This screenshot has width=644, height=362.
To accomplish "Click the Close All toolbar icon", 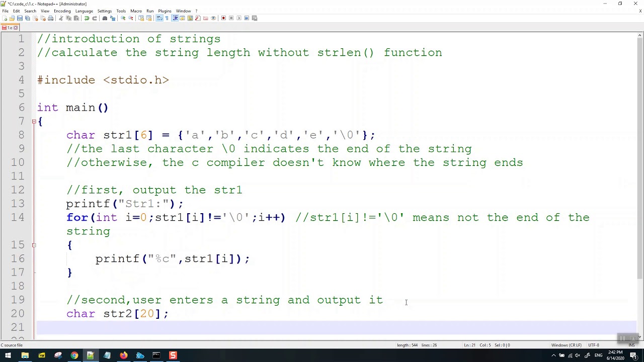I will pos(43,18).
